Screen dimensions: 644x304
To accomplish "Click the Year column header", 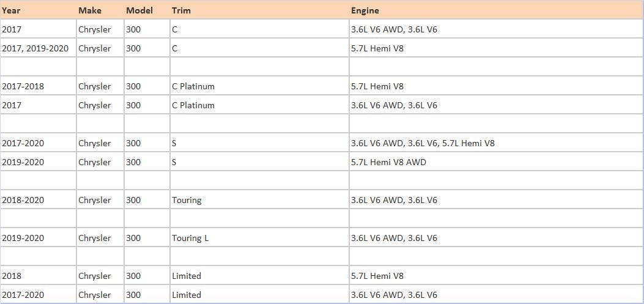I will point(11,10).
